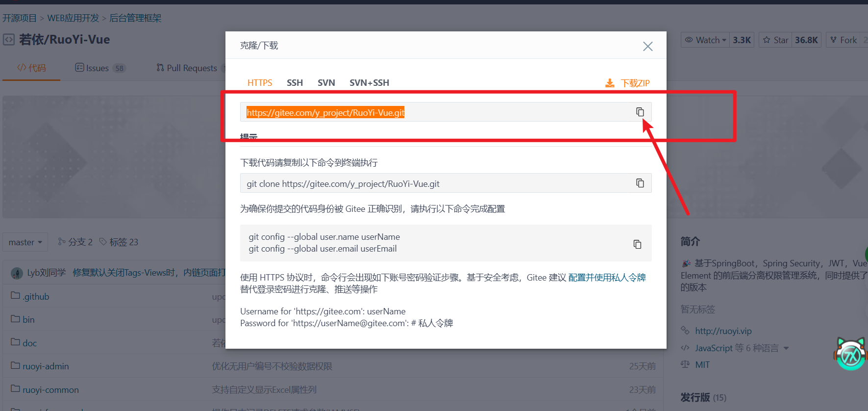This screenshot has height=411, width=868.
Task: Click the doc folder icon
Action: [15, 341]
